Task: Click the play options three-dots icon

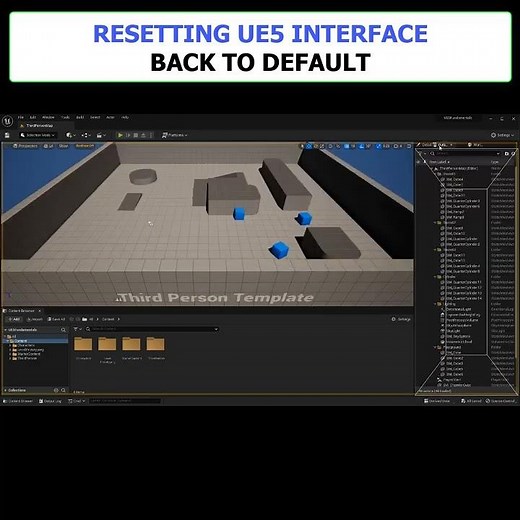Action: pos(151,135)
